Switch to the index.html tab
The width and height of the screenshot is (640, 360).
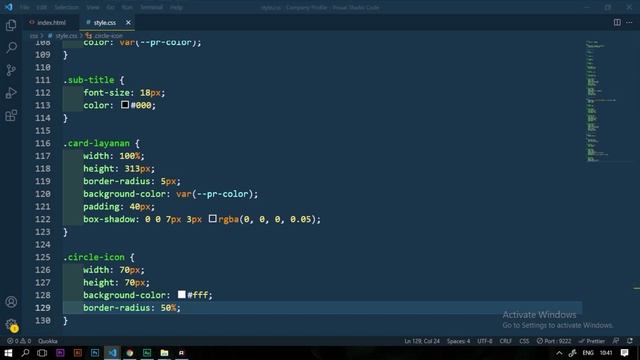point(51,22)
